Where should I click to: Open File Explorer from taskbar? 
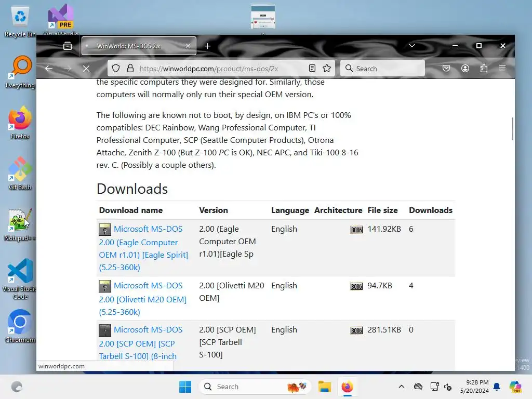[325, 387]
